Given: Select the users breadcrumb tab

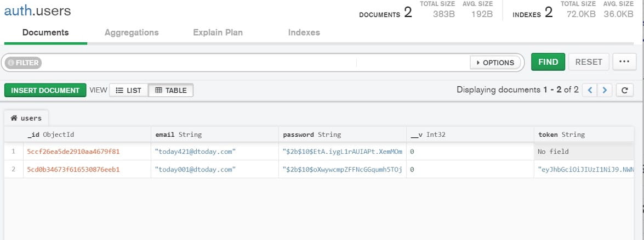Looking at the screenshot, I should point(27,118).
